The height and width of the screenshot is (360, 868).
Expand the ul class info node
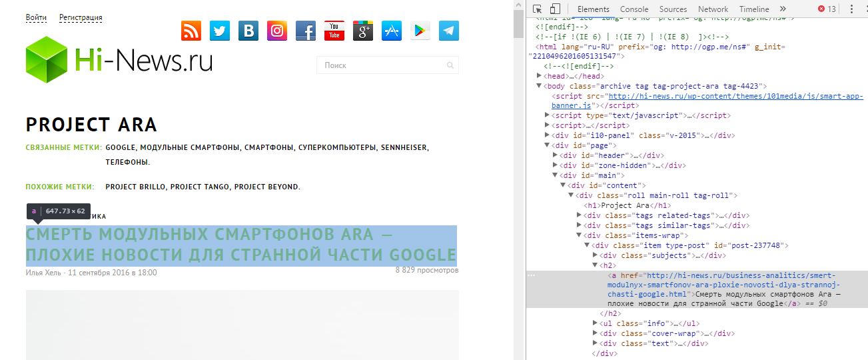[596, 323]
